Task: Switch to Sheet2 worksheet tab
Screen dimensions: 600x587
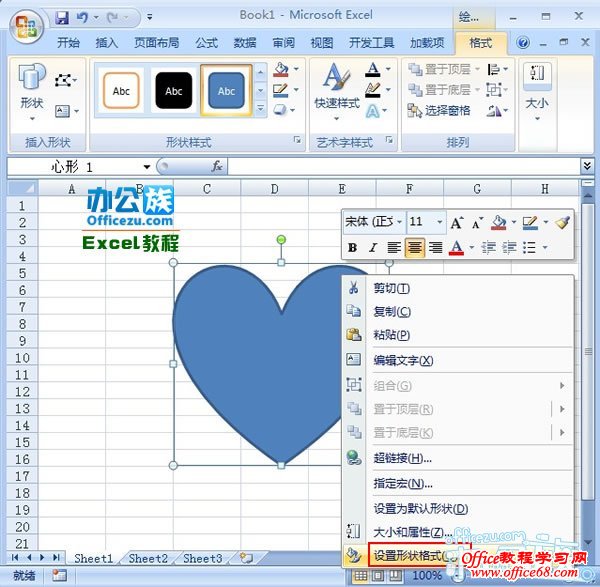Action: coord(148,558)
